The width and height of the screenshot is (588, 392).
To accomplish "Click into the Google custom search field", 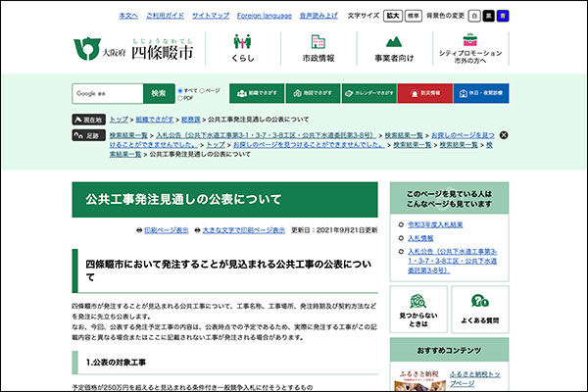I will pos(108,93).
